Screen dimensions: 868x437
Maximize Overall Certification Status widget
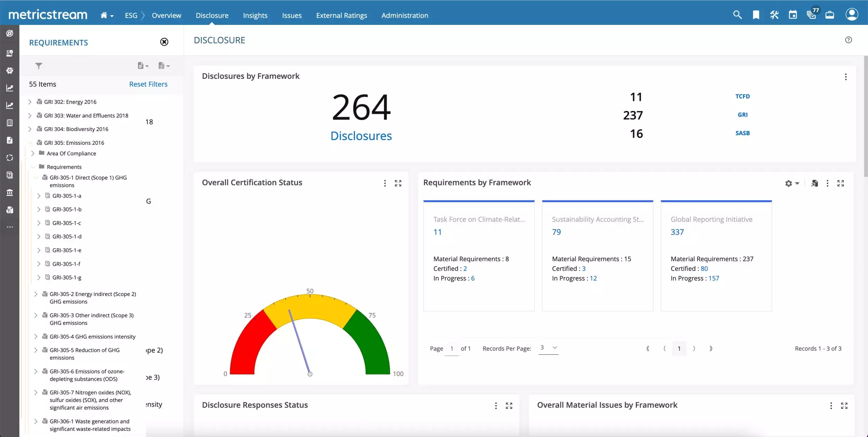[x=398, y=183]
